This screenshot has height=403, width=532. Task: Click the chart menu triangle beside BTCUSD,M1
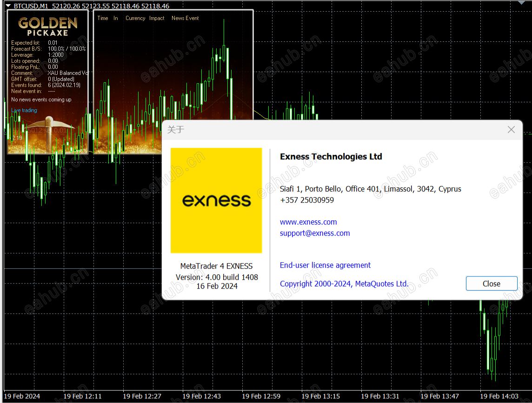(8, 6)
